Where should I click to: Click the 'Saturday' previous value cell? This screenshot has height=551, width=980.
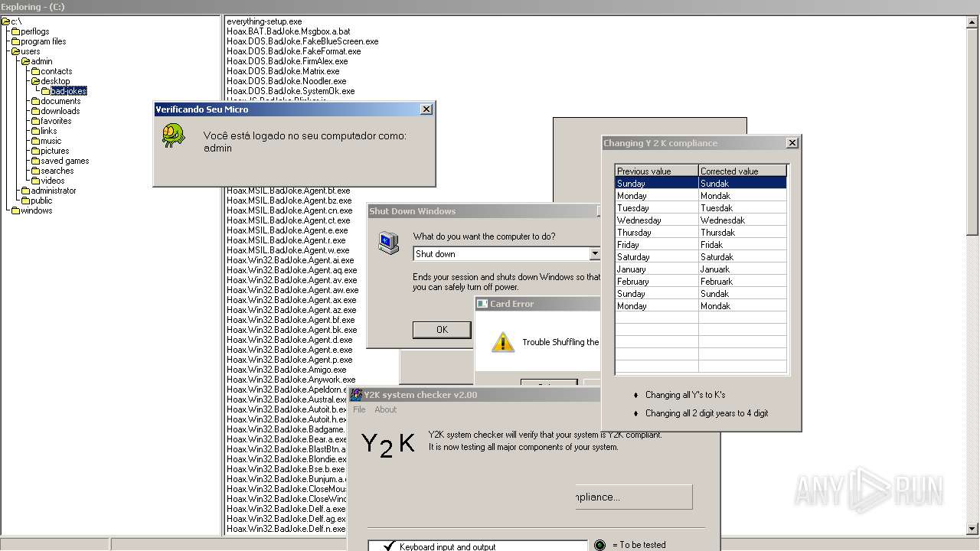(657, 257)
